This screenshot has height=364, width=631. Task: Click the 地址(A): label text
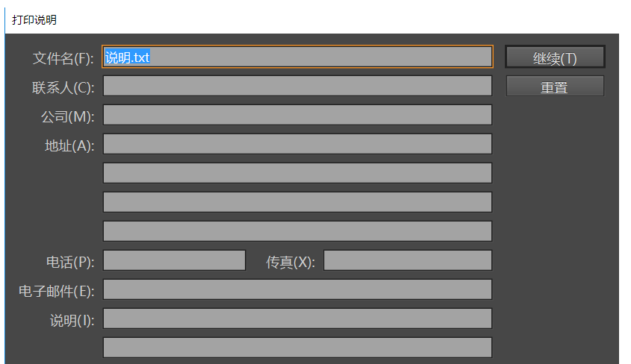point(69,146)
